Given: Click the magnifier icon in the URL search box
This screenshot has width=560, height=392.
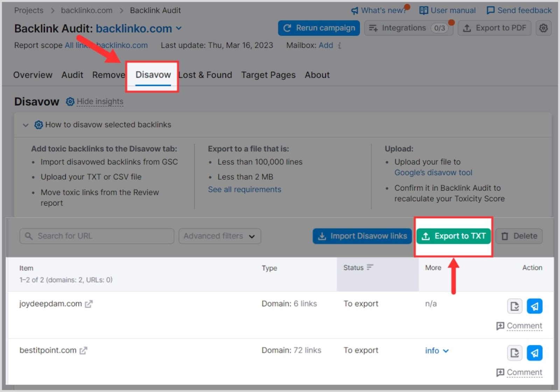Looking at the screenshot, I should point(29,236).
